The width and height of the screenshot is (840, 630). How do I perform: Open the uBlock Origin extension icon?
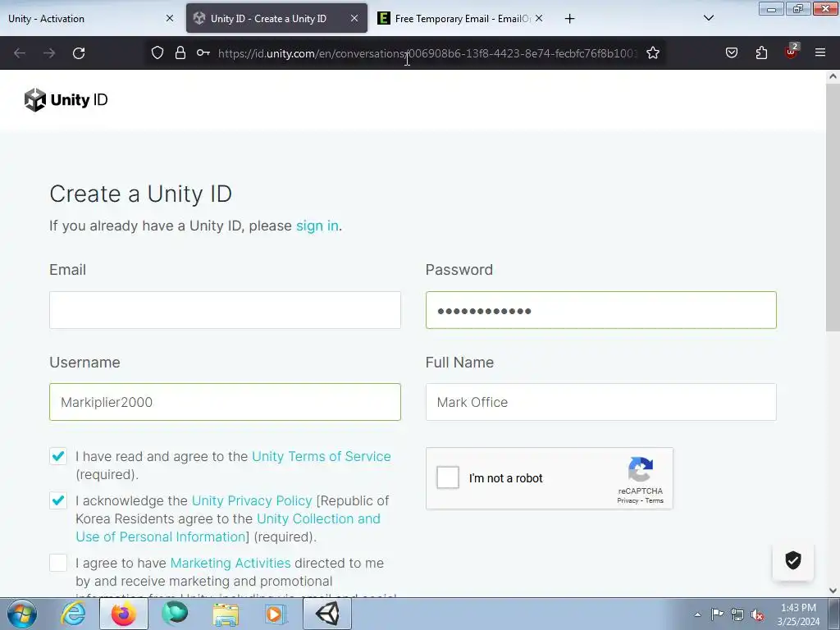792,52
